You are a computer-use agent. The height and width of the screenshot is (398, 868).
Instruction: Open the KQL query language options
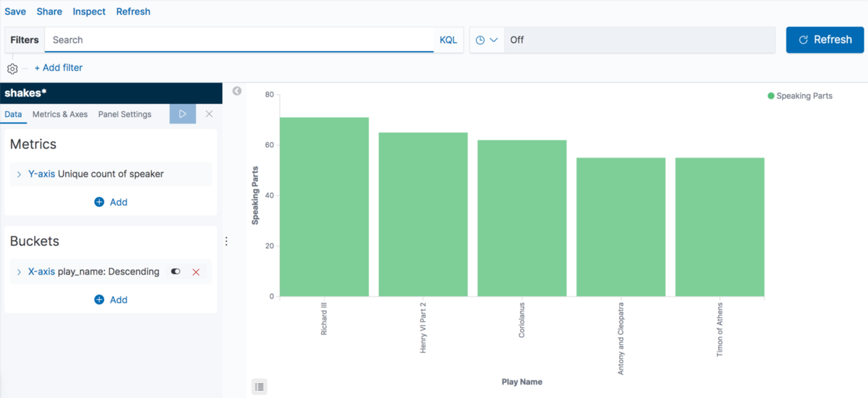click(448, 39)
